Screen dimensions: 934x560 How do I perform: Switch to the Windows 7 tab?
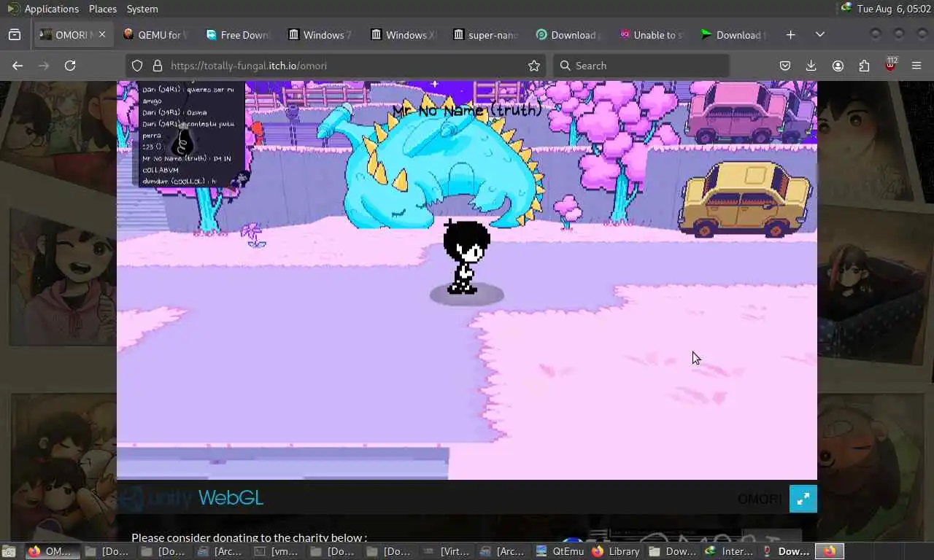tap(320, 34)
